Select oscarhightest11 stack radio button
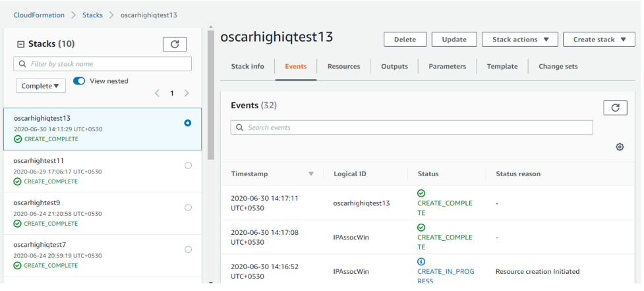Viewport: 644px width, 291px height. [188, 165]
